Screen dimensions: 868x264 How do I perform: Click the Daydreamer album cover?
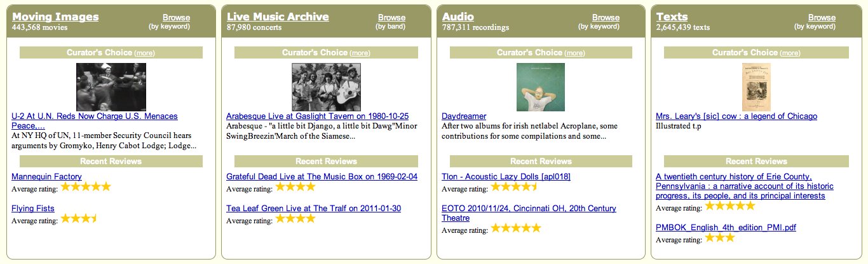541,87
